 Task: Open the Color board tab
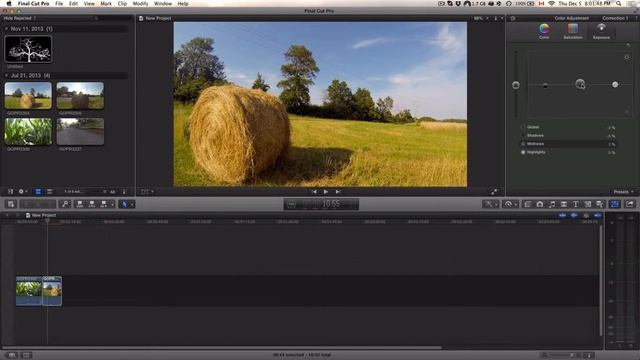point(544,31)
